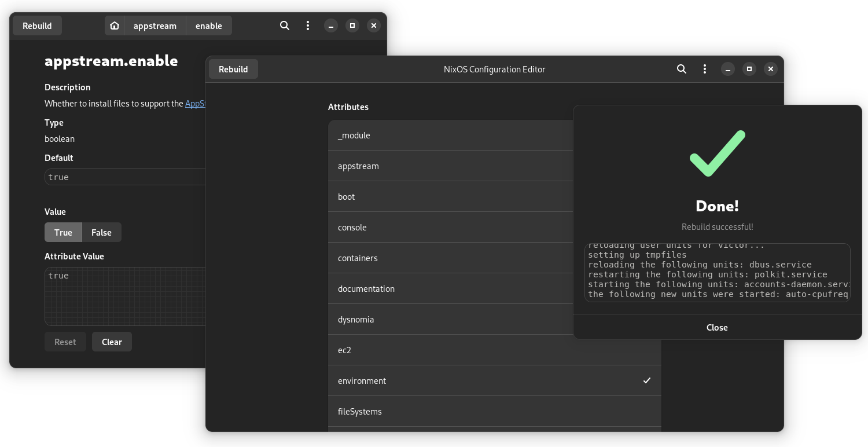Click Rebuild in the appstream.enable window
This screenshot has width=868, height=447.
point(37,25)
